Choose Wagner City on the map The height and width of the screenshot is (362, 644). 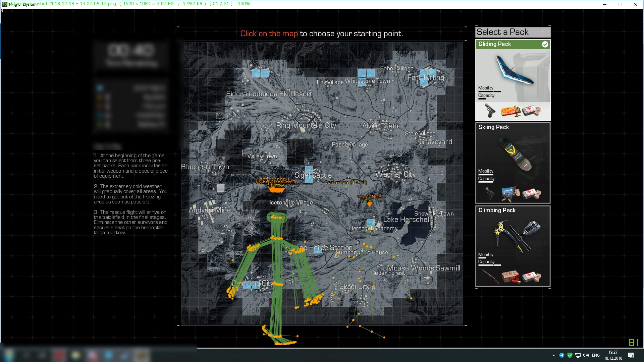[x=395, y=174]
